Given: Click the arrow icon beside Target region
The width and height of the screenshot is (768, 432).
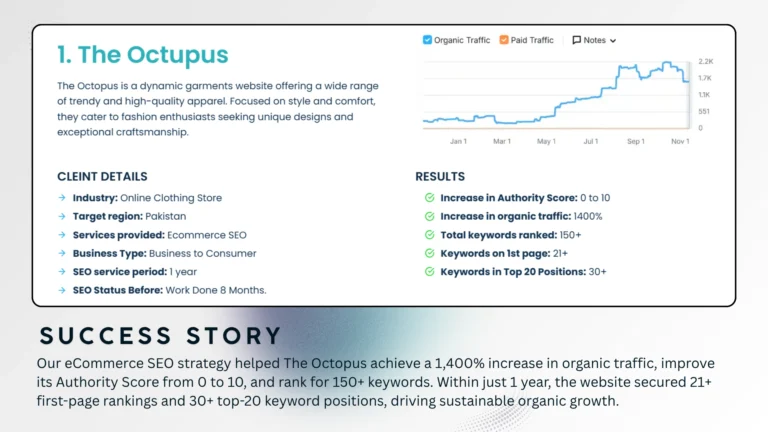Looking at the screenshot, I should (62, 216).
